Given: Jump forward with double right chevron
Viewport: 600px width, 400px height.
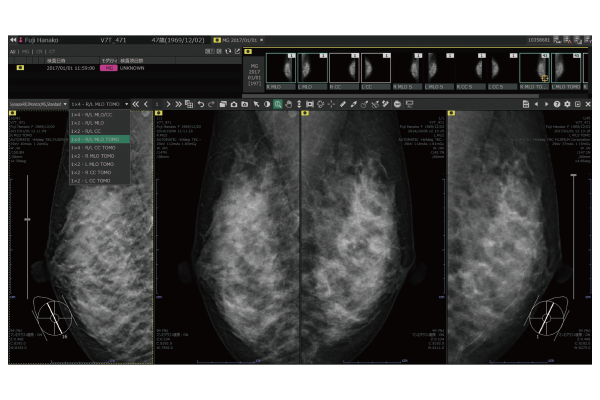Looking at the screenshot, I should pos(179,104).
